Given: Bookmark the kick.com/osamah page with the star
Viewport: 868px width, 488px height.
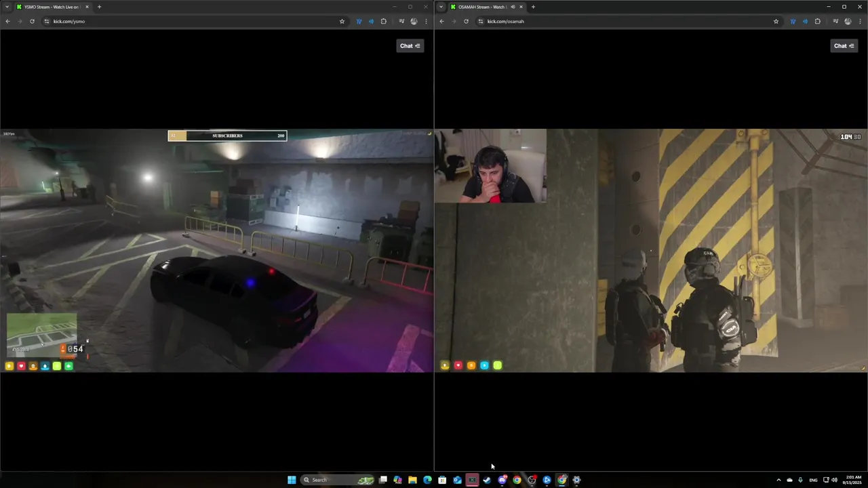Looking at the screenshot, I should pos(776,21).
